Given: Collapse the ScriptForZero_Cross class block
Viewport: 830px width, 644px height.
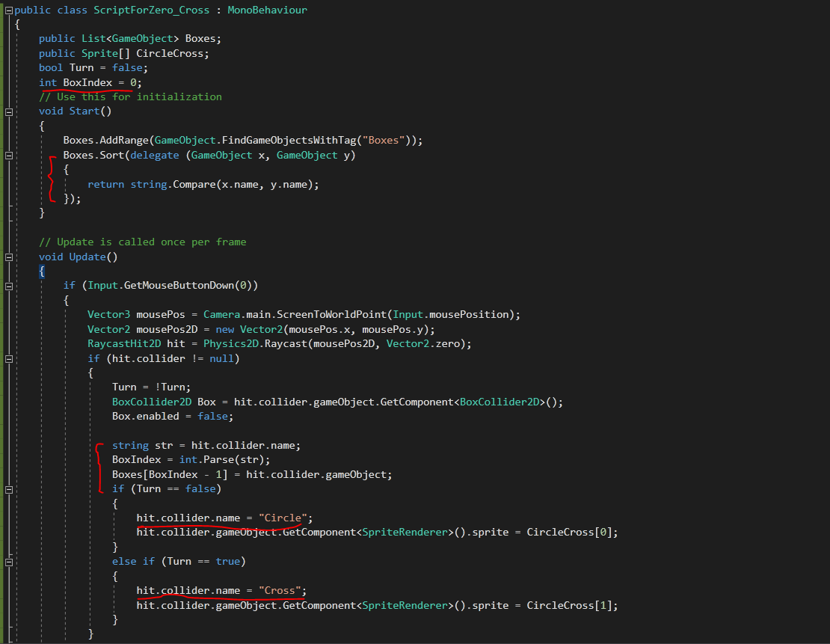Looking at the screenshot, I should [x=8, y=10].
